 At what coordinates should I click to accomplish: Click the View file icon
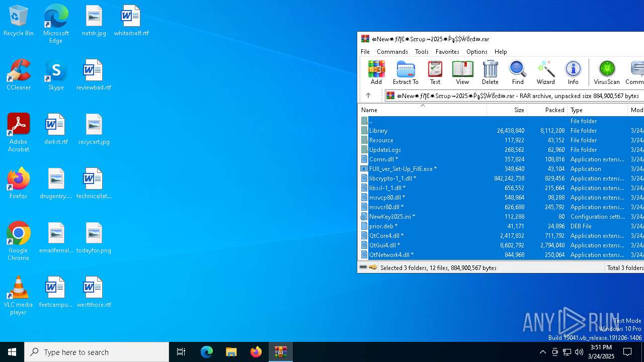(462, 72)
